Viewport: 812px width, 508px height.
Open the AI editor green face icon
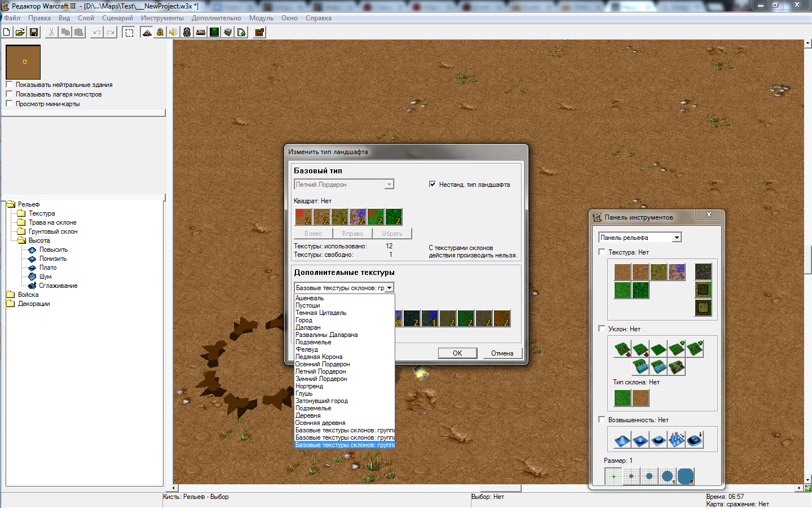pos(214,32)
